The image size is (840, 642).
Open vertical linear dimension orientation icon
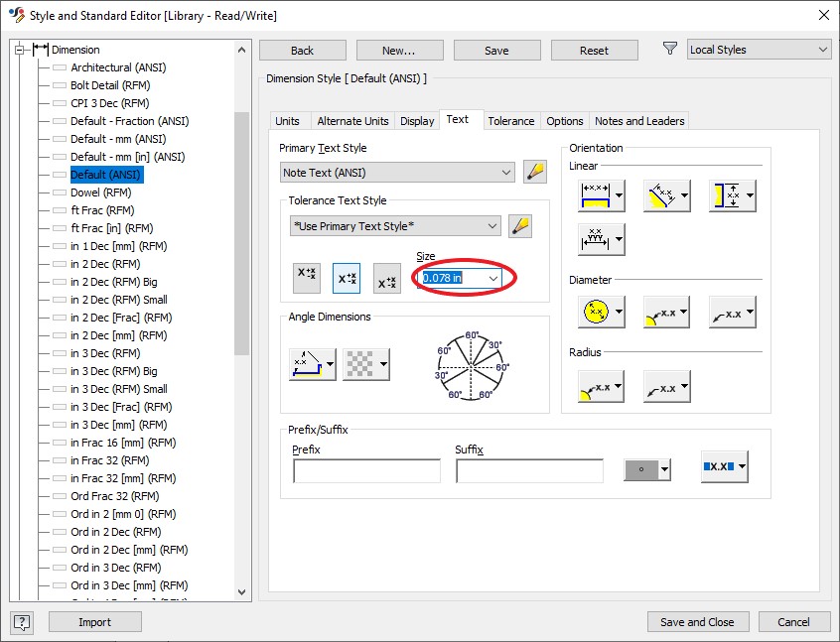(x=732, y=195)
